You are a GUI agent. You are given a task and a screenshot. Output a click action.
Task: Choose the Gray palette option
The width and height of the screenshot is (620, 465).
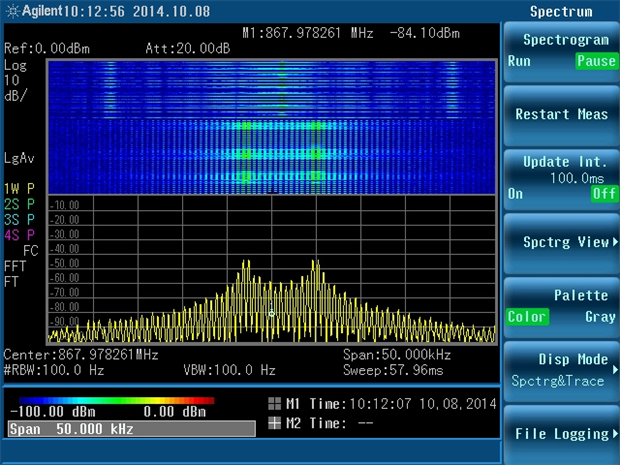click(x=600, y=317)
